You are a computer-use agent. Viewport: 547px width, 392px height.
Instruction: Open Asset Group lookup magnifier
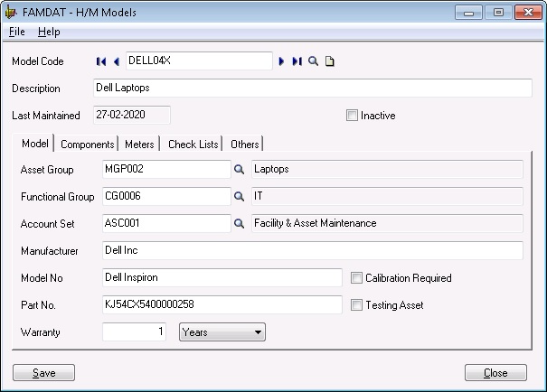point(239,169)
